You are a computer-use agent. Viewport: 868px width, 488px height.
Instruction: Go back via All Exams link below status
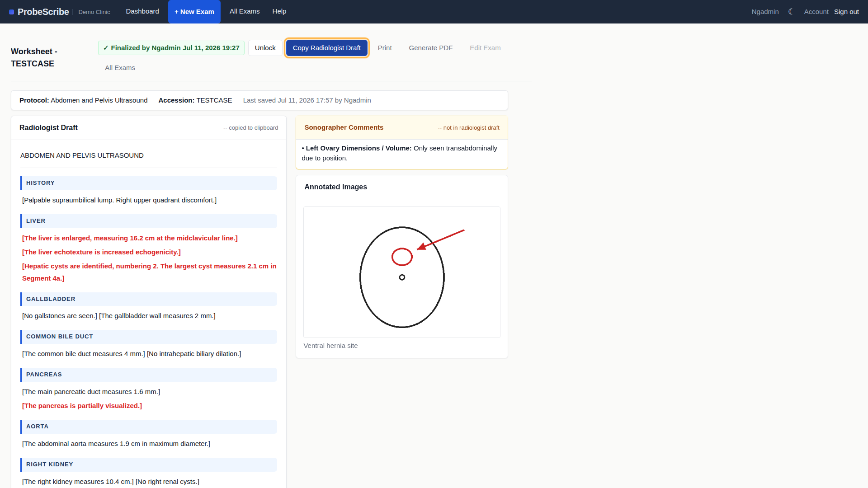pos(120,68)
